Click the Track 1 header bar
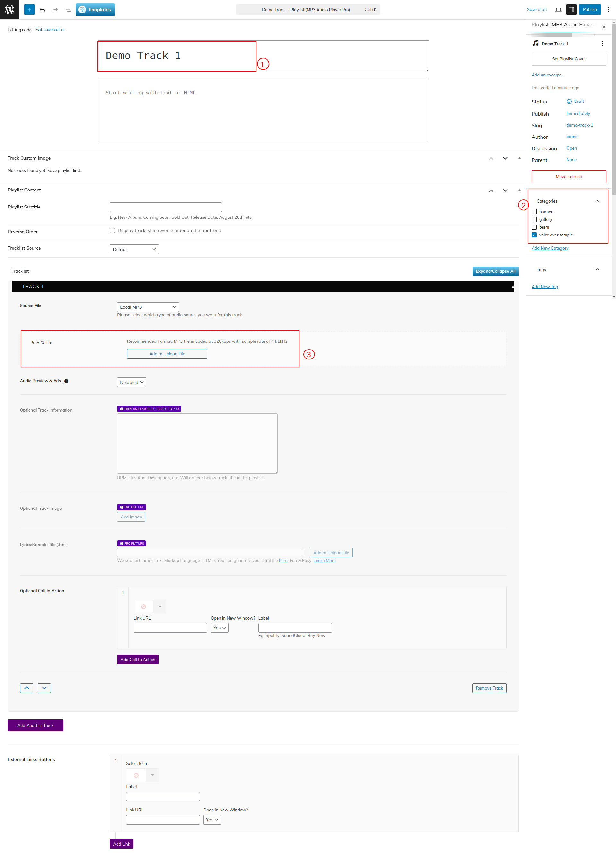Viewport: 616px width, 868px height. (x=263, y=286)
